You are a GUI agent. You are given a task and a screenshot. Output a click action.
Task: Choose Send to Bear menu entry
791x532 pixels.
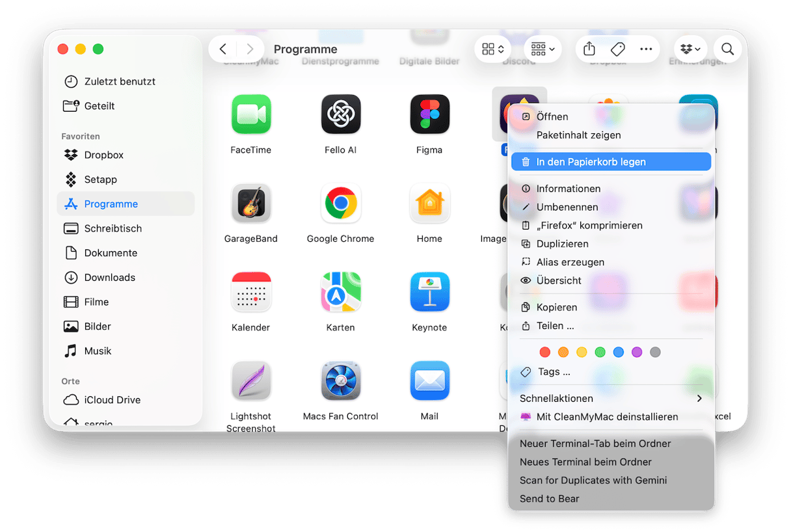coord(611,499)
